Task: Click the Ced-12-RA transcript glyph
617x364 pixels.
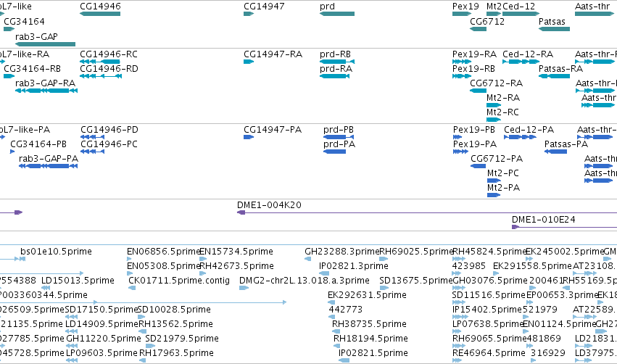Action: [521, 62]
